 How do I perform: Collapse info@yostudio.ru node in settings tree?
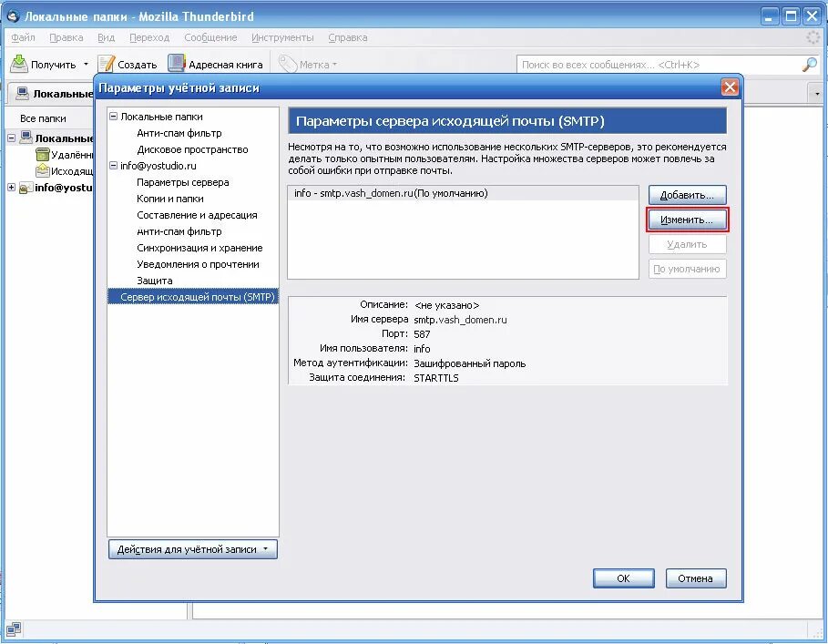[113, 165]
